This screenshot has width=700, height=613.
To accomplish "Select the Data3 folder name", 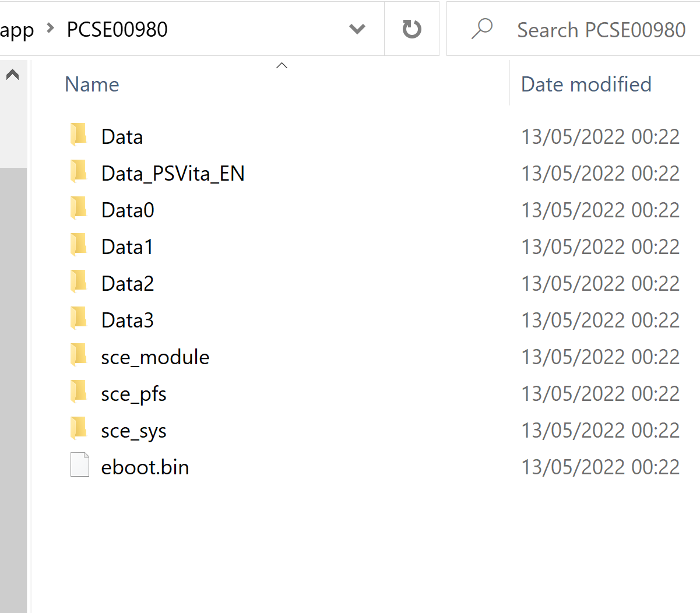I will (128, 320).
